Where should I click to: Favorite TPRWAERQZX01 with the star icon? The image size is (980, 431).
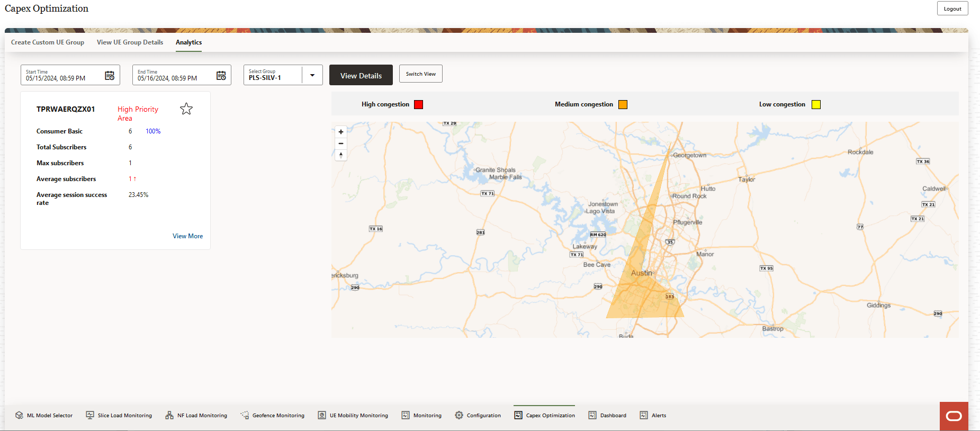click(186, 109)
